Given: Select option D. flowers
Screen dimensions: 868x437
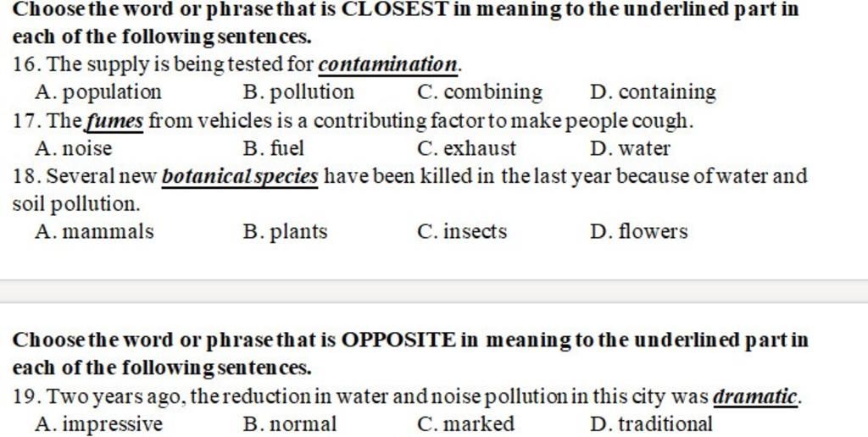Looking at the screenshot, I should [x=639, y=231].
